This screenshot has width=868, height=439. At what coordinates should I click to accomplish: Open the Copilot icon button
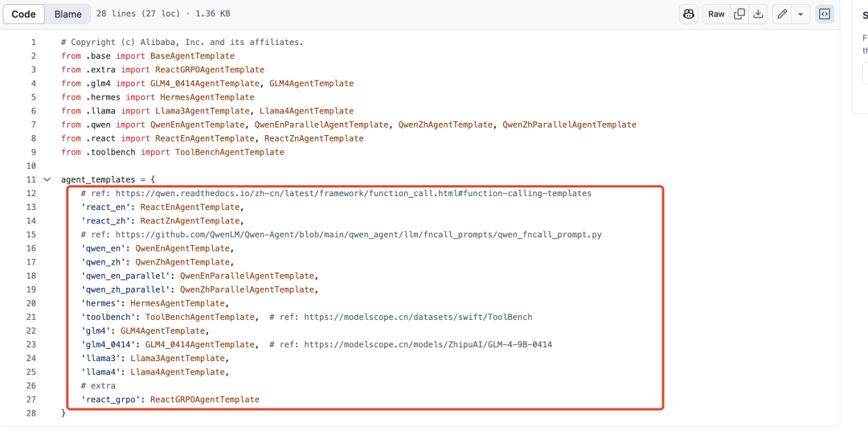[x=688, y=14]
